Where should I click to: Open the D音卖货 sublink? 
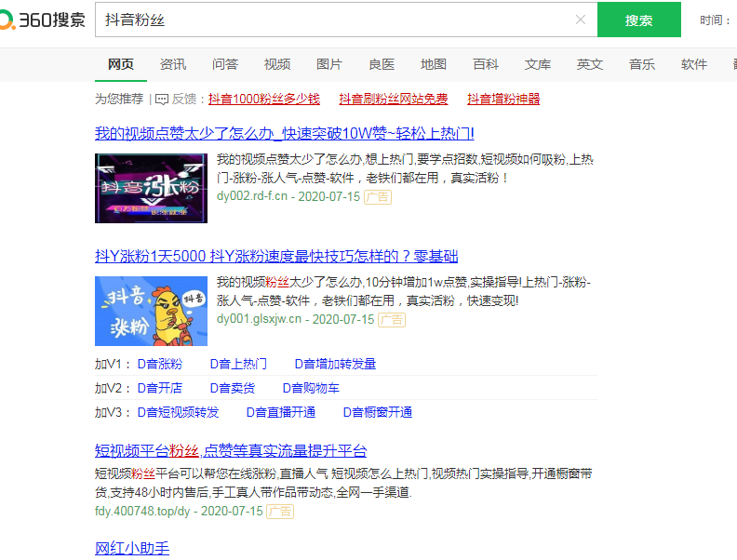(233, 388)
